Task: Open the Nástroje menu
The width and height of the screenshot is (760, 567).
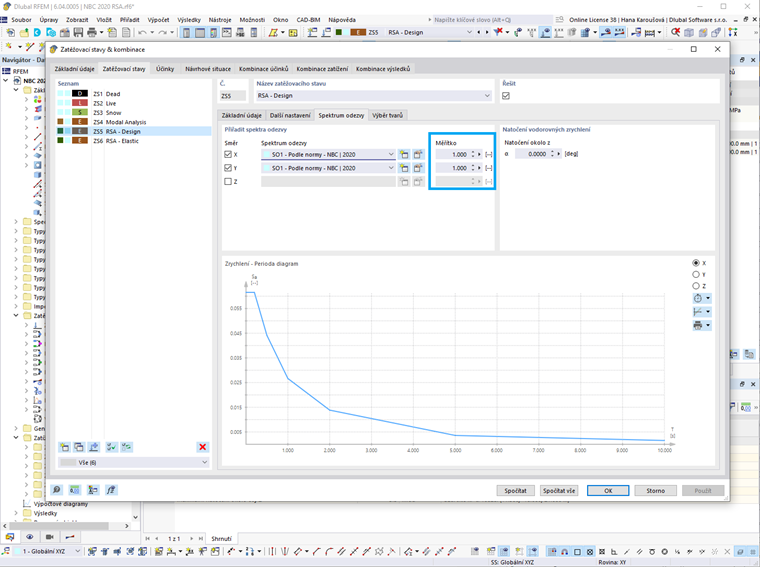Action: tap(220, 20)
